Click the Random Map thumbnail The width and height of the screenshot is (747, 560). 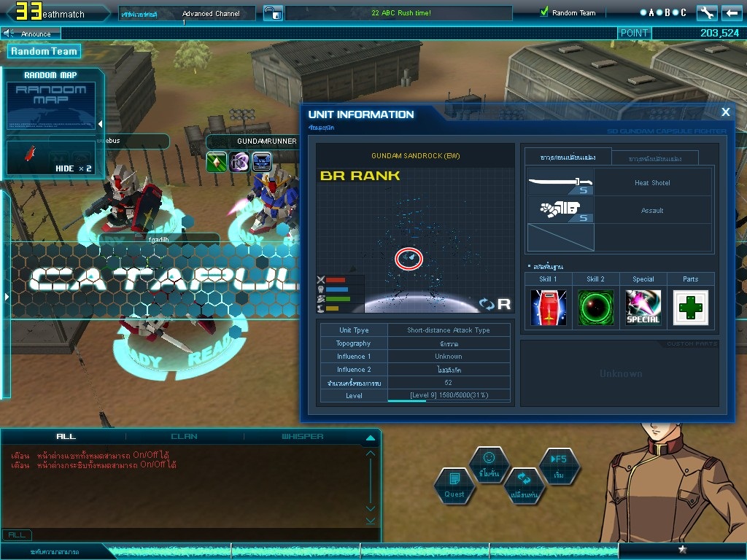click(51, 106)
